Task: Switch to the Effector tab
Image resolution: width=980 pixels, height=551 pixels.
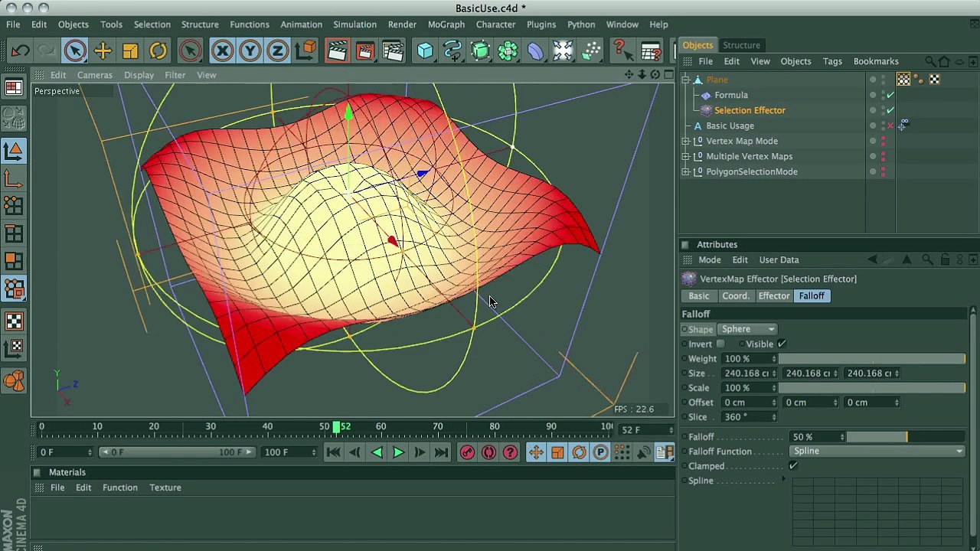Action: (774, 296)
